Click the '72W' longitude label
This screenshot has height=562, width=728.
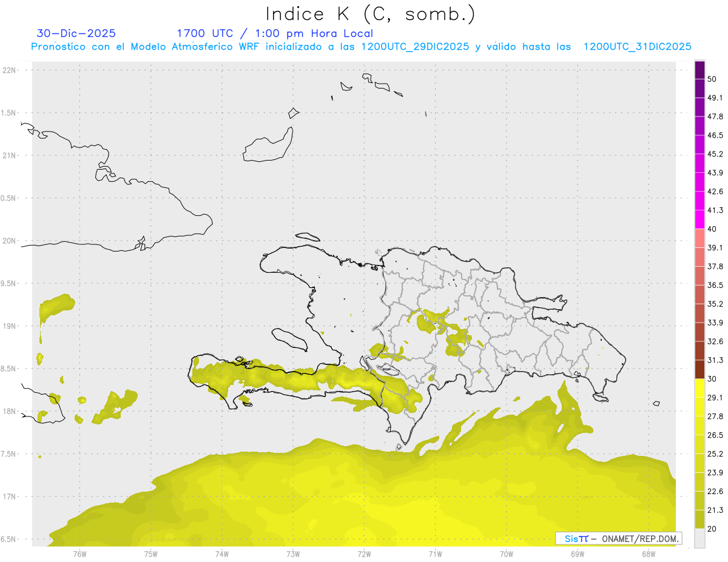(364, 554)
